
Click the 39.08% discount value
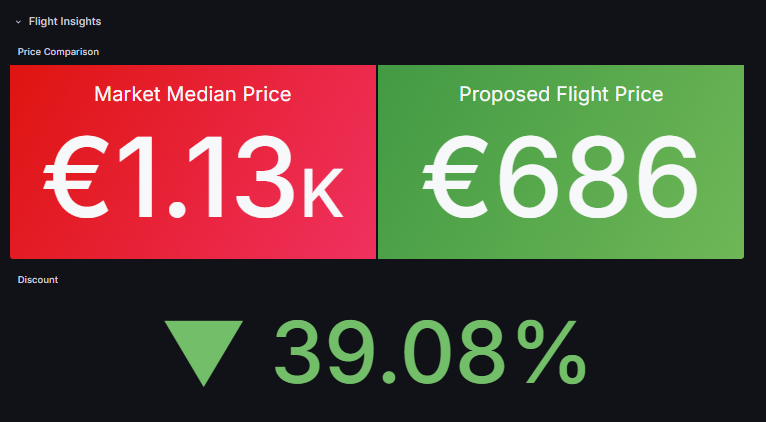click(429, 353)
